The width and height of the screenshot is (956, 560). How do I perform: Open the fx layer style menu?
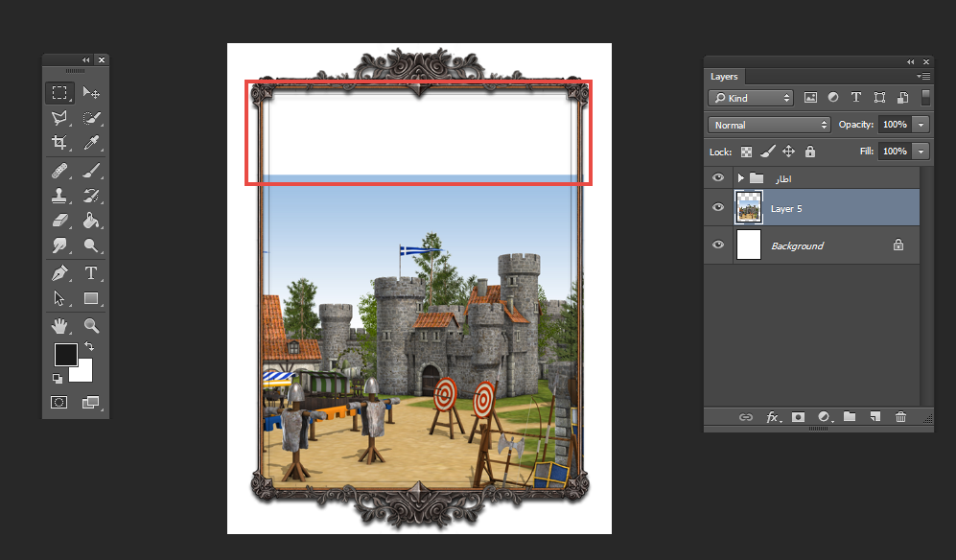773,417
